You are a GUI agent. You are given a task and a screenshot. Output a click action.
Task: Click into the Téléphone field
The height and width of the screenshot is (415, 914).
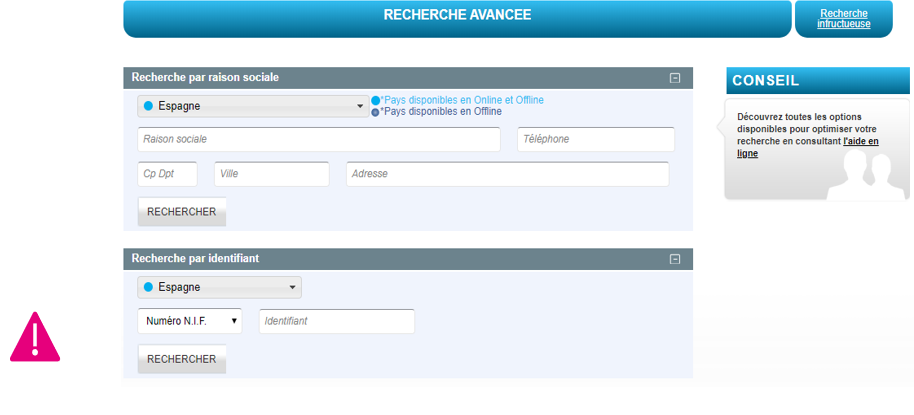click(x=595, y=140)
